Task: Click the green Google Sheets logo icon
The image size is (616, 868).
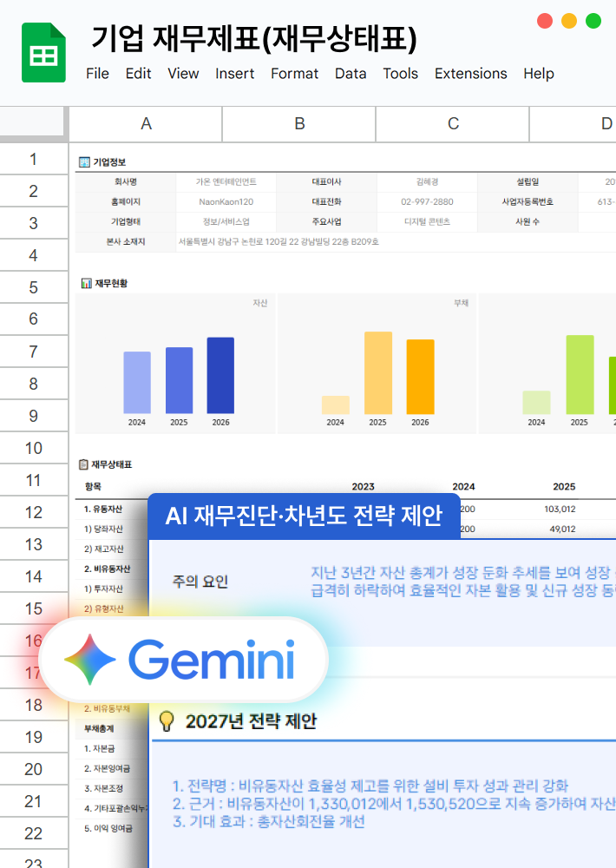Action: (x=43, y=53)
